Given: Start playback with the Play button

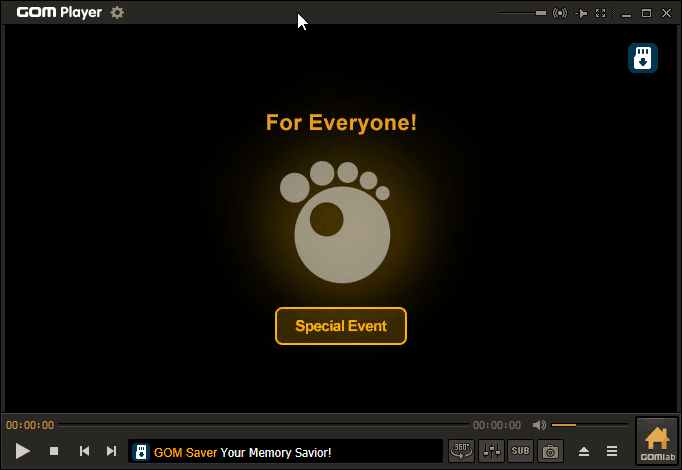Looking at the screenshot, I should (23, 451).
